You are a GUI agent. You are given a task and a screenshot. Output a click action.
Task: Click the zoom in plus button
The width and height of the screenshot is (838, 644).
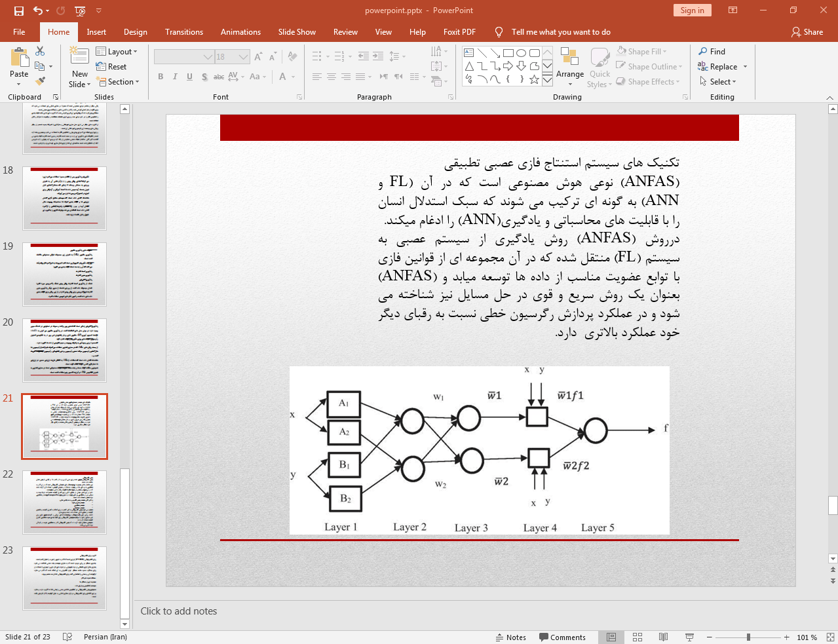coord(786,637)
